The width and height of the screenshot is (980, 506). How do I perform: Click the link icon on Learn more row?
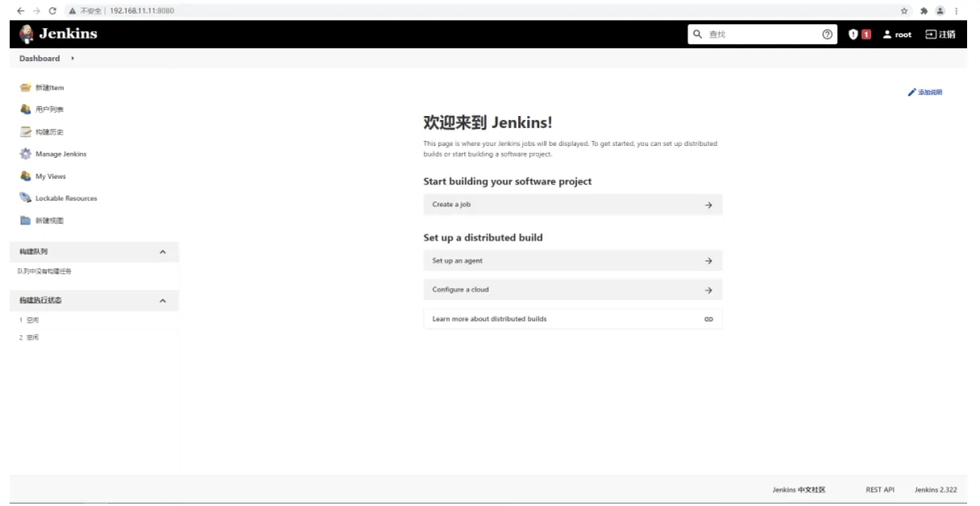708,319
